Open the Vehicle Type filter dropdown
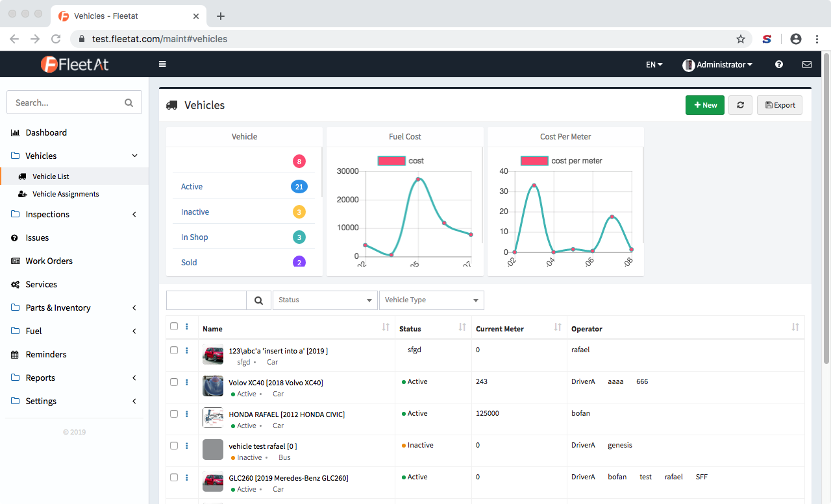The width and height of the screenshot is (831, 504). tap(432, 300)
